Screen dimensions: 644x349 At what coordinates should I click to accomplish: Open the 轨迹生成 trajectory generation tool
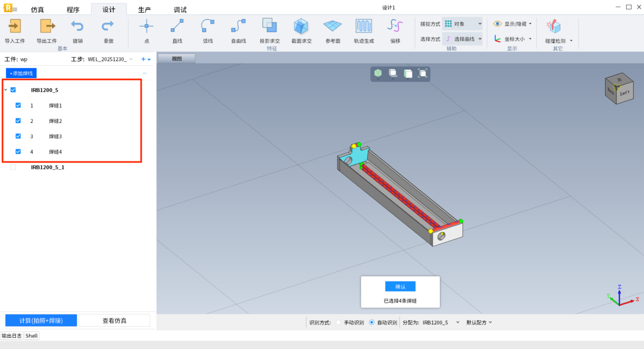(x=364, y=26)
